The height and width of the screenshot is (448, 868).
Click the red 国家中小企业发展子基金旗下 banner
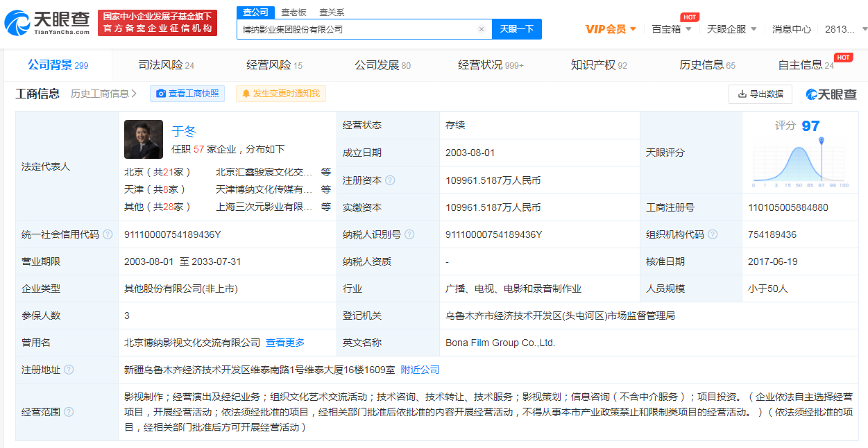point(158,23)
